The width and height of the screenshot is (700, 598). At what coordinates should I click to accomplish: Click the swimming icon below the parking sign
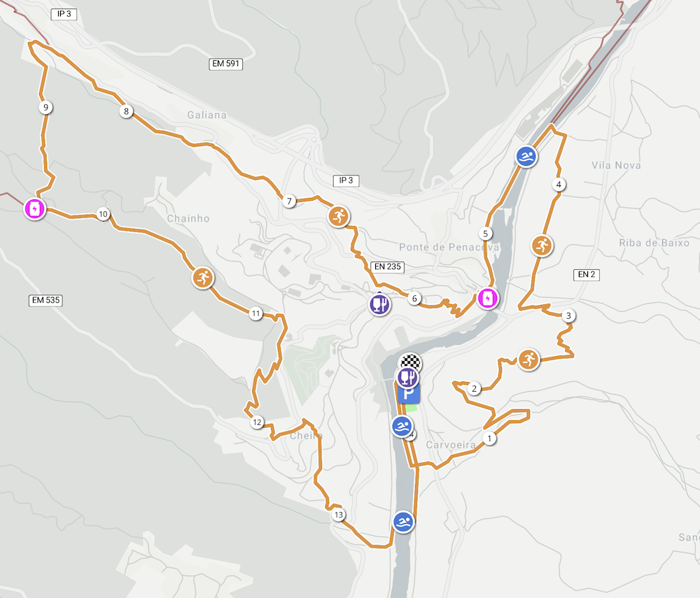[x=402, y=427]
